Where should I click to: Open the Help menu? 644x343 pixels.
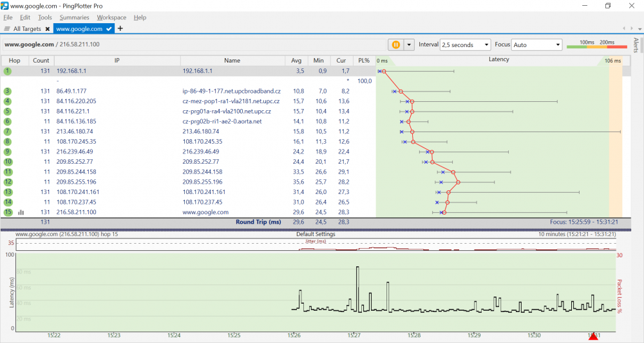140,17
